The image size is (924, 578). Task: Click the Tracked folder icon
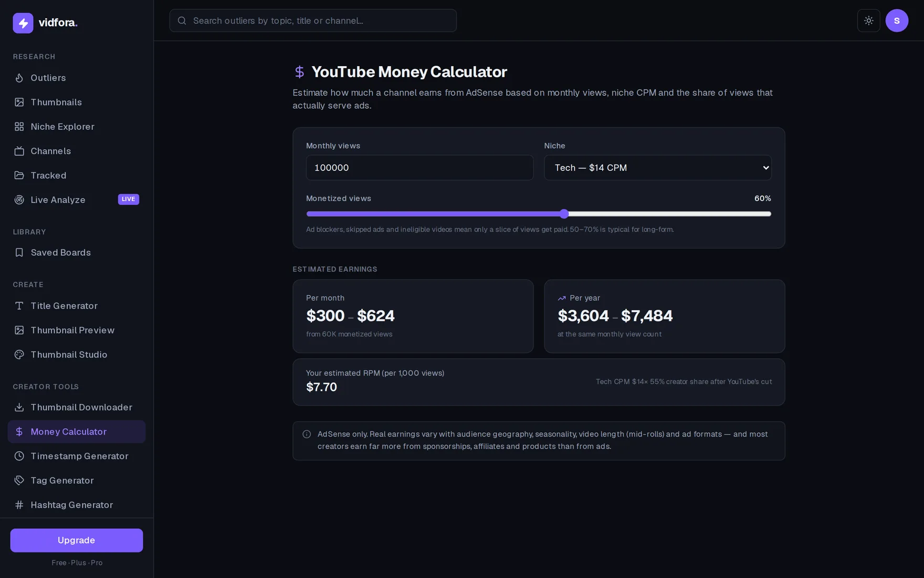(19, 176)
